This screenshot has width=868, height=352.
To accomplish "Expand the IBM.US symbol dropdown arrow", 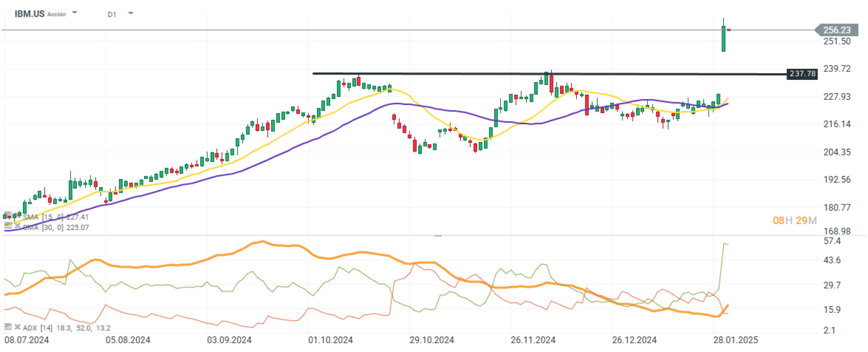I will [x=75, y=13].
